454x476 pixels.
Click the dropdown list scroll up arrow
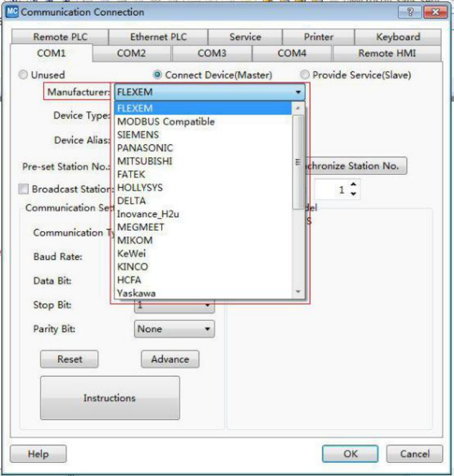(x=298, y=108)
